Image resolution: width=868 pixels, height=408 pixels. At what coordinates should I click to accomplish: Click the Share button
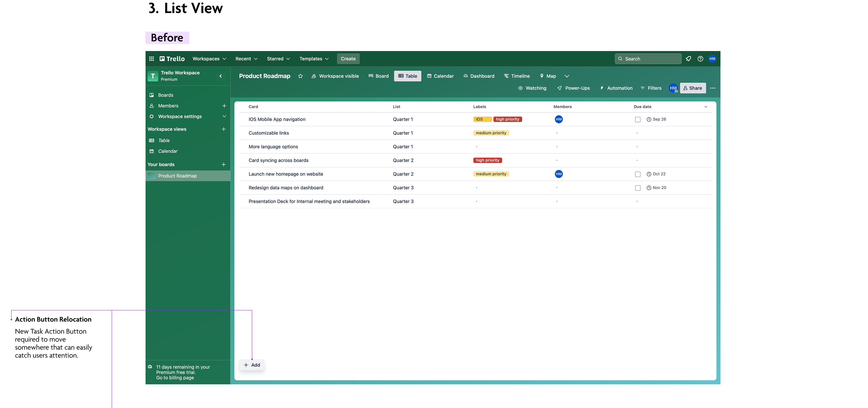click(692, 88)
